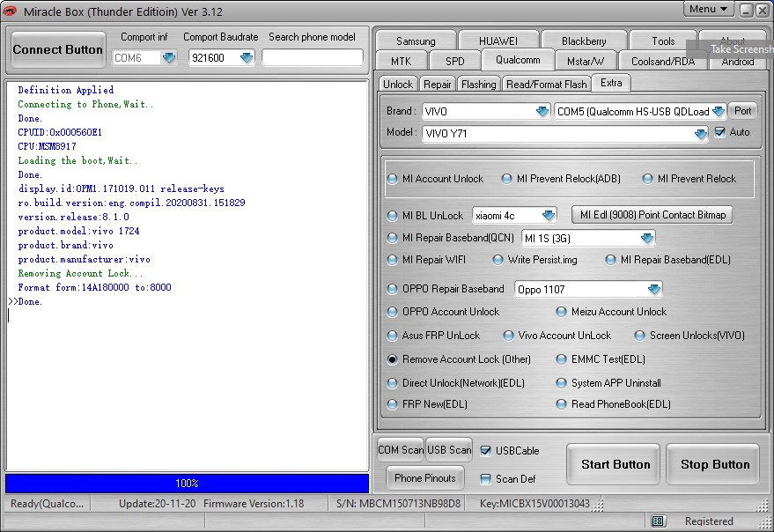Screen dimensions: 774x532
Task: Open the xiaomi 4c model dropdown
Action: [x=549, y=216]
